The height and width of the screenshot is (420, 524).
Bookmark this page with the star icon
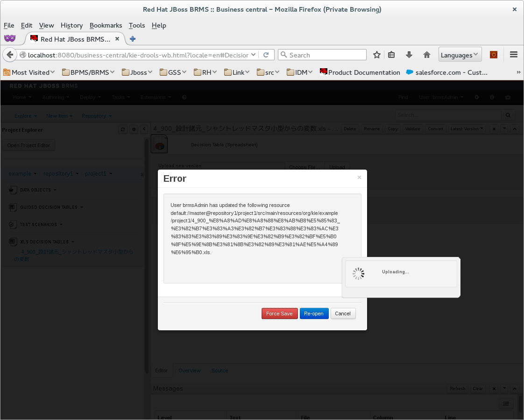[x=376, y=55]
